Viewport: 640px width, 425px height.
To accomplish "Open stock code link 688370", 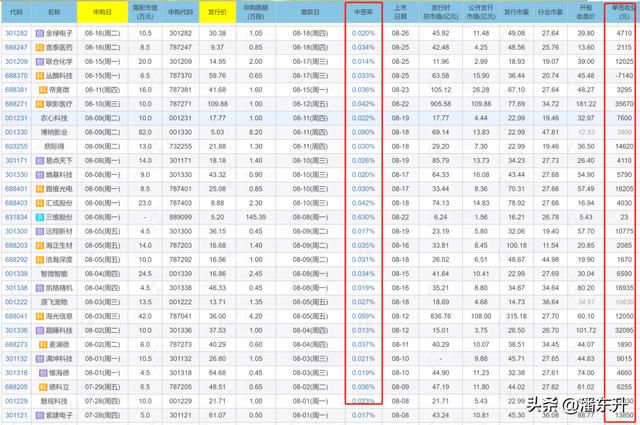I will 16,76.
